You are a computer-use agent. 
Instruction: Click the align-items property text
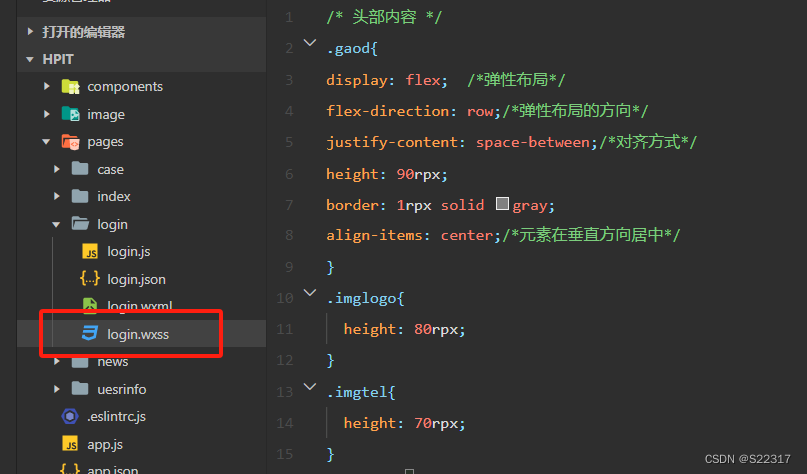point(374,235)
